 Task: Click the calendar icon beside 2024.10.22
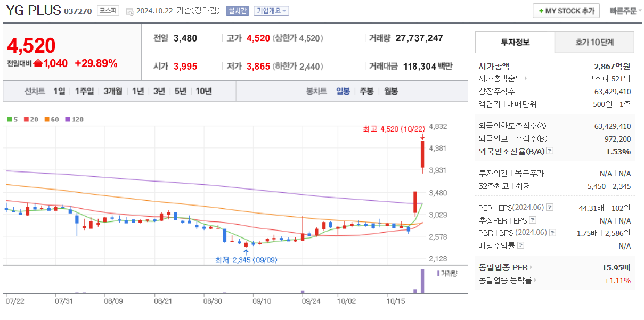[x=129, y=11]
